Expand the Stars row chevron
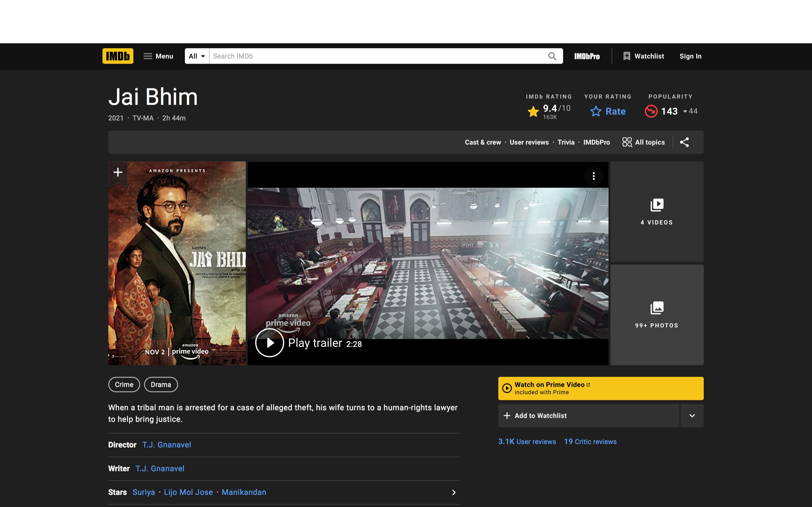 pos(454,492)
